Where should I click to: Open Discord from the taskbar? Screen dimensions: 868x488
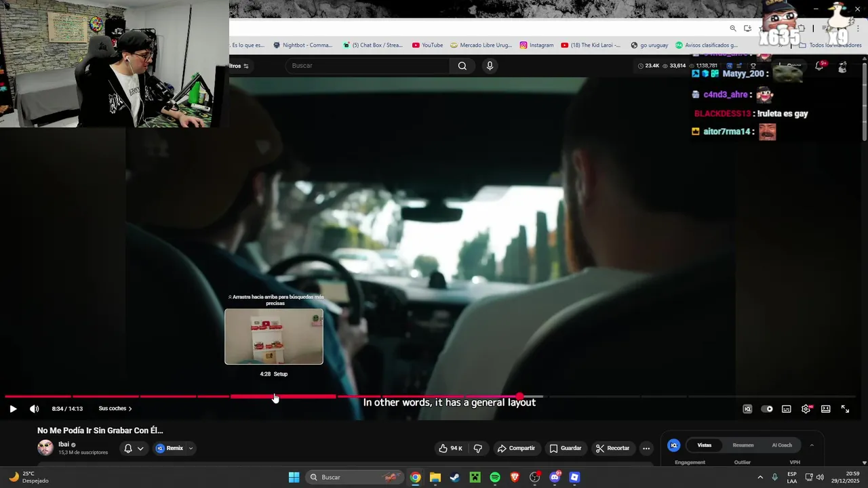click(555, 477)
